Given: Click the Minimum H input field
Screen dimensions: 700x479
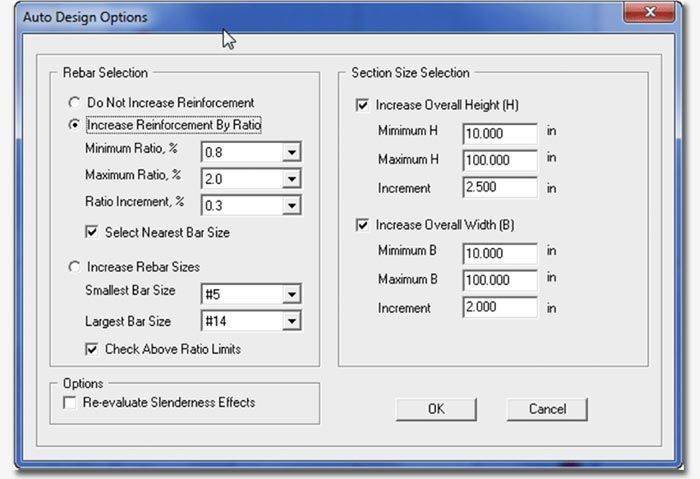Looking at the screenshot, I should [500, 133].
